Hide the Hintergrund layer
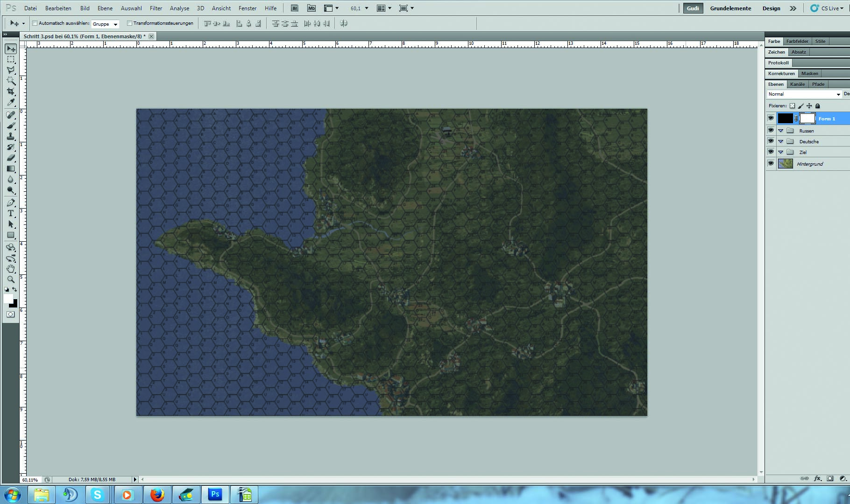Image resolution: width=850 pixels, height=504 pixels. coord(771,163)
